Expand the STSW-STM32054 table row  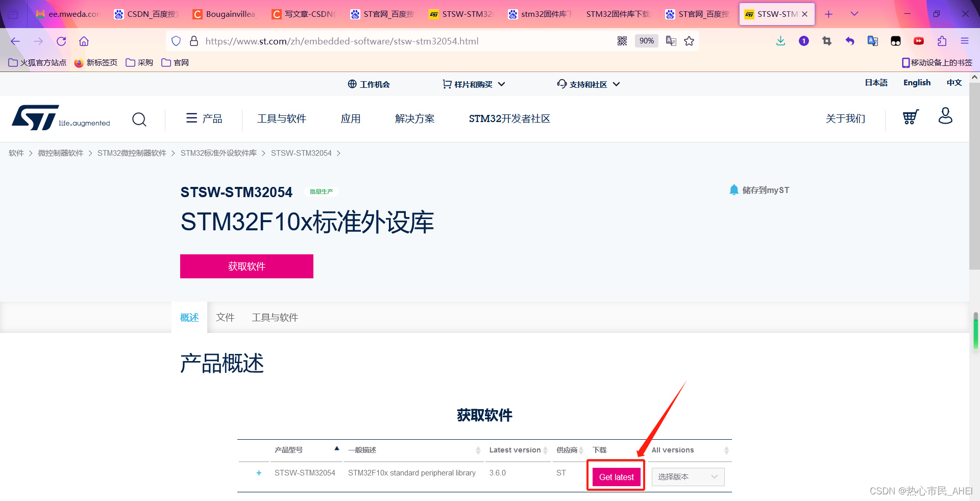pyautogui.click(x=259, y=473)
